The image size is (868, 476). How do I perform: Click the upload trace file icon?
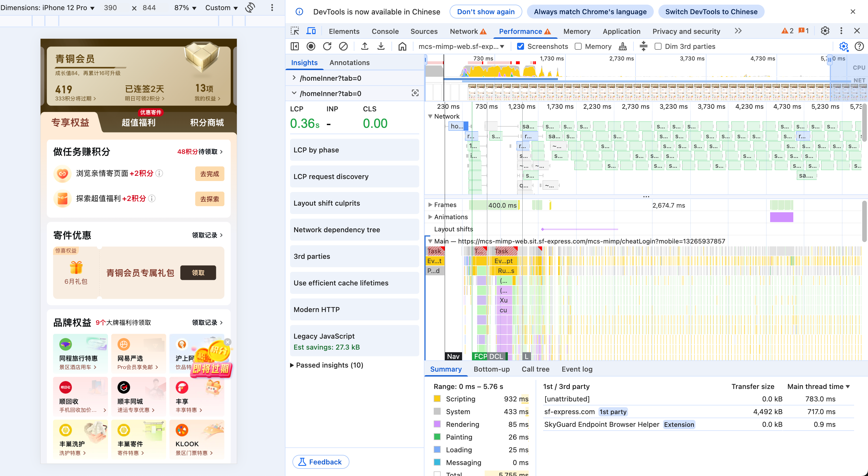click(365, 46)
